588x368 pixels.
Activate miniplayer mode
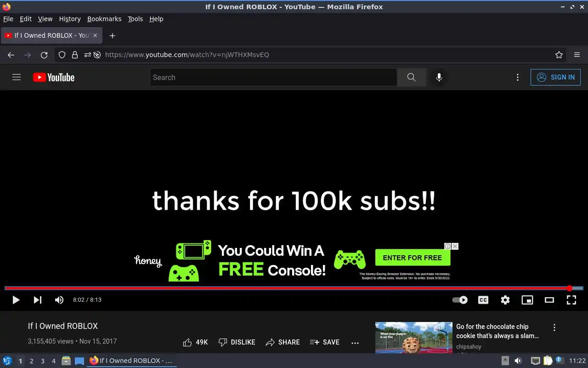[527, 300]
